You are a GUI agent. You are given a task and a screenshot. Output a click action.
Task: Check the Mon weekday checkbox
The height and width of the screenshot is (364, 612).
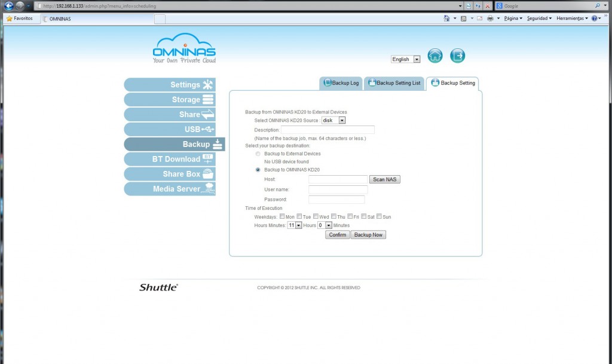click(282, 216)
